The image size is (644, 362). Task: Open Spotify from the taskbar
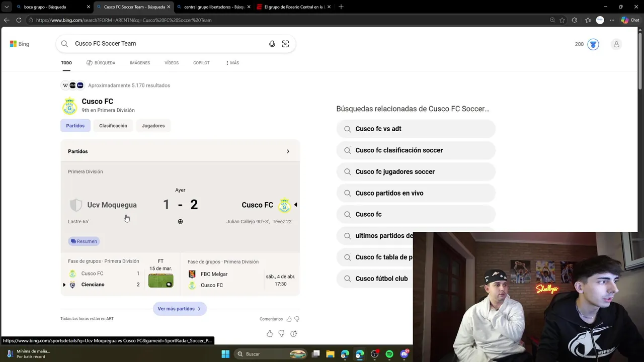(x=389, y=354)
